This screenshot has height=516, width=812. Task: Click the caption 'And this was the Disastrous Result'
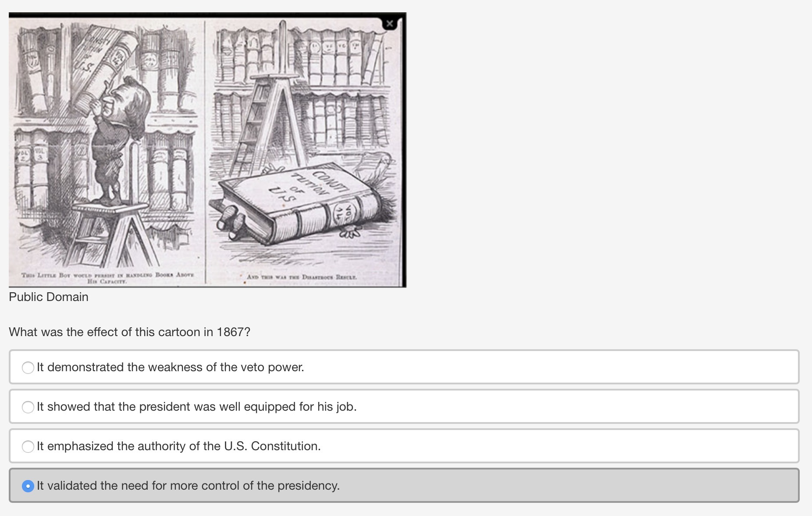click(x=302, y=277)
